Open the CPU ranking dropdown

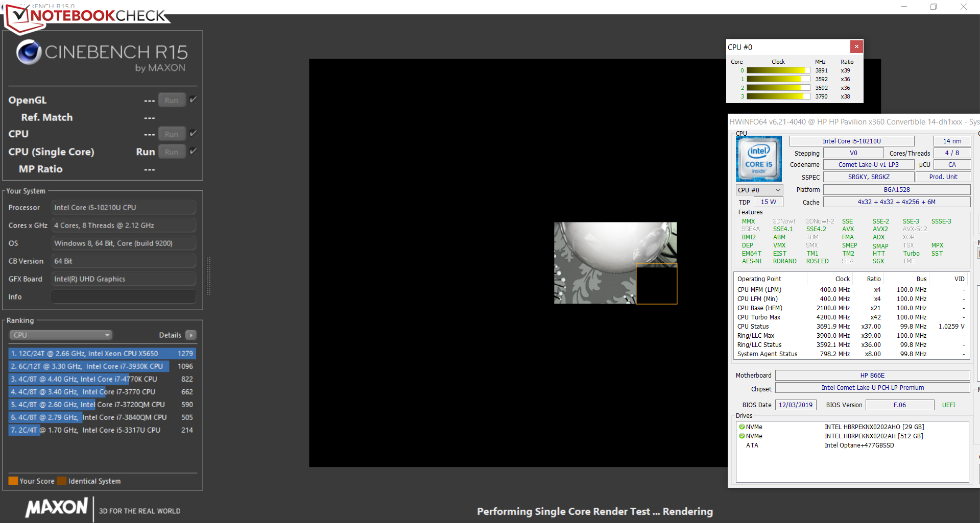pos(61,335)
